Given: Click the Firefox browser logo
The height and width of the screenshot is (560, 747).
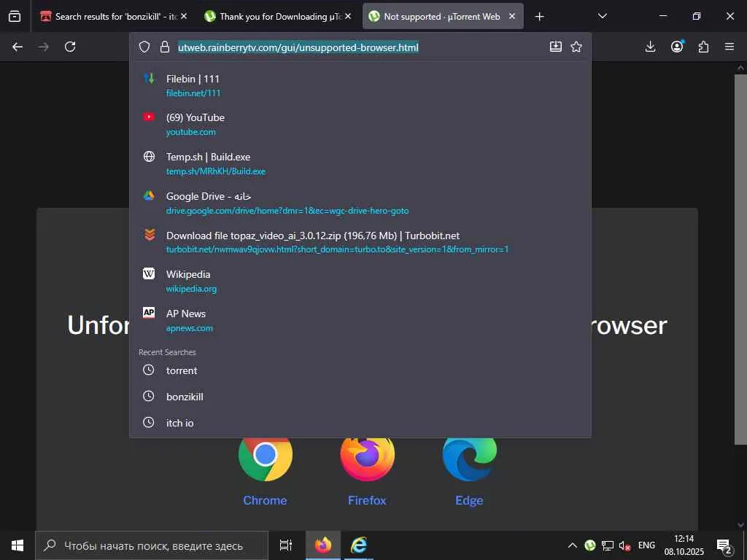Looking at the screenshot, I should point(368,458).
